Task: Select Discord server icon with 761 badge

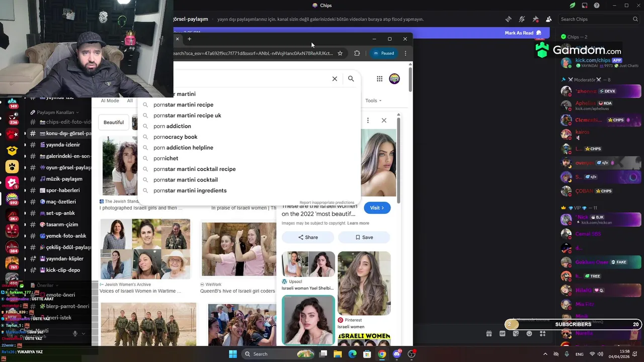Action: point(12,263)
